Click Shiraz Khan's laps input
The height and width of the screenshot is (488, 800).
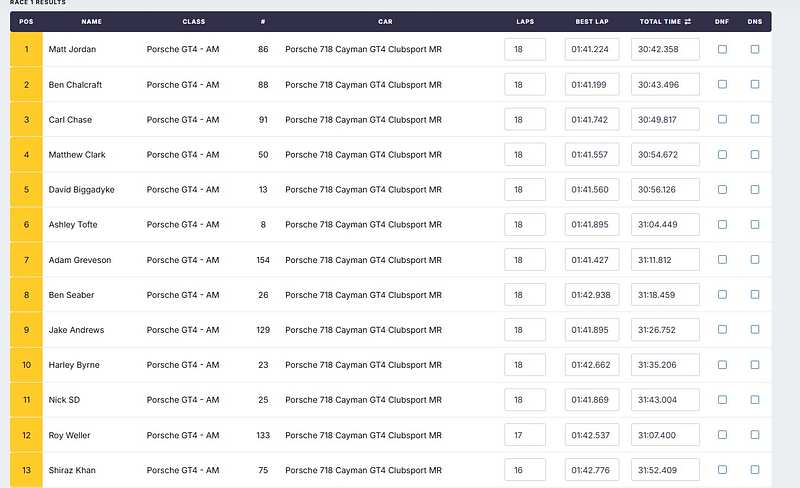coord(525,470)
